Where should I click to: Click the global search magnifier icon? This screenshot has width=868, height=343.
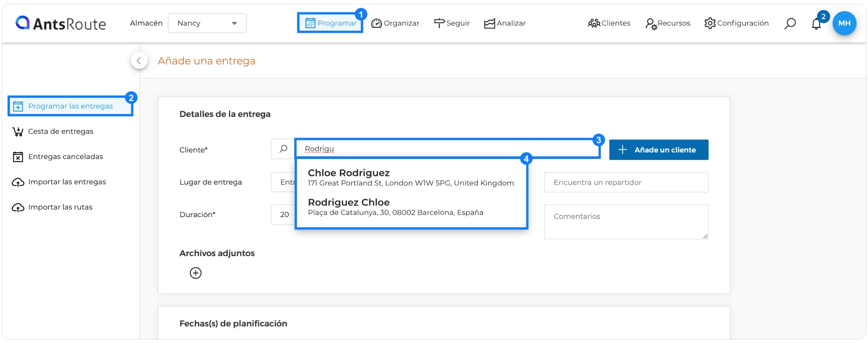point(790,23)
